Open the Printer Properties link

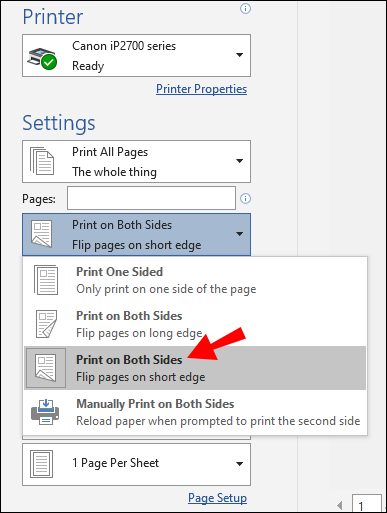click(201, 89)
